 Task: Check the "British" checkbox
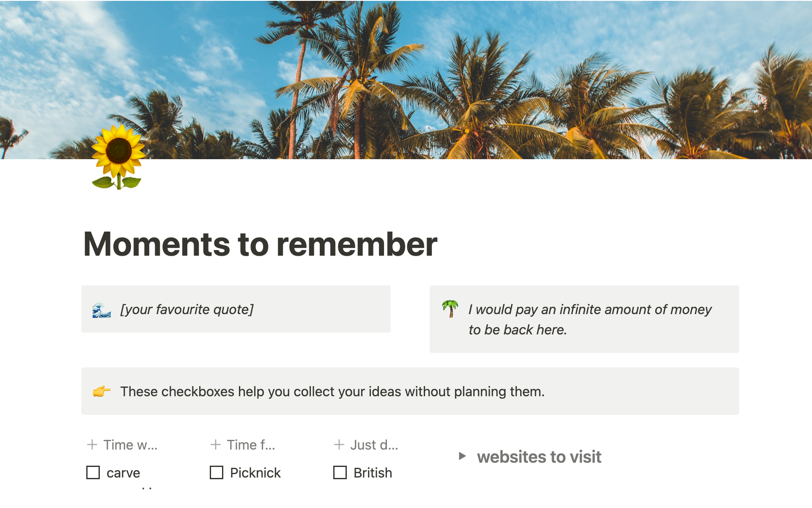point(340,472)
